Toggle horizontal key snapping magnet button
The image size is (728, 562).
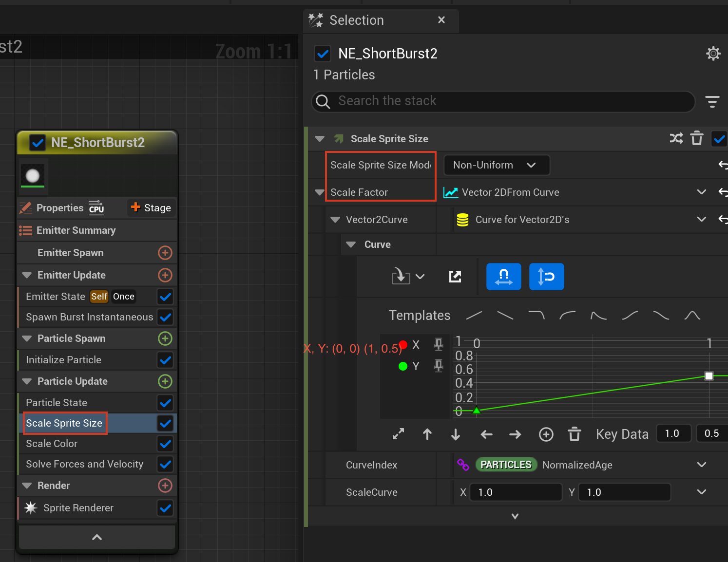(x=504, y=277)
